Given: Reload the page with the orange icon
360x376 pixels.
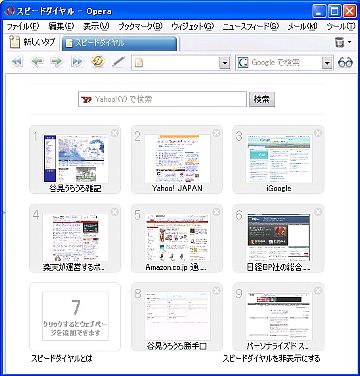Looking at the screenshot, I should point(98,62).
